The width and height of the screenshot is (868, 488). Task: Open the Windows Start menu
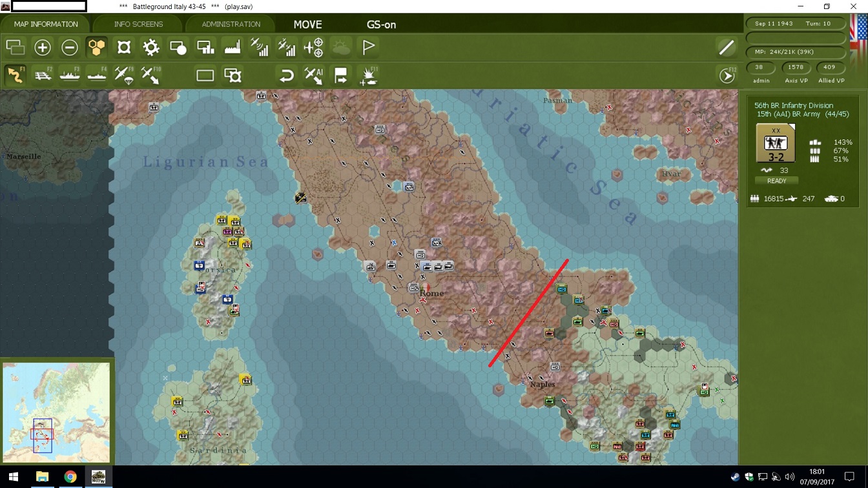click(13, 477)
